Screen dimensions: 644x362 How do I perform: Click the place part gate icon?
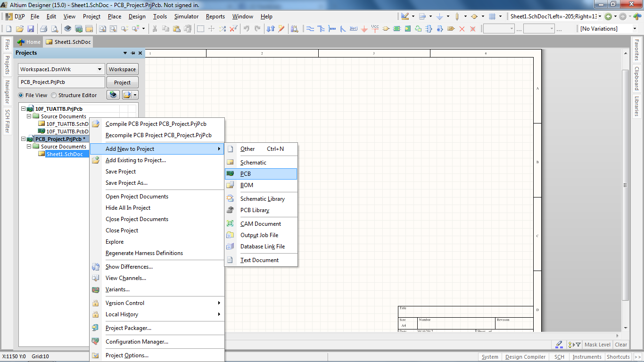(x=386, y=29)
